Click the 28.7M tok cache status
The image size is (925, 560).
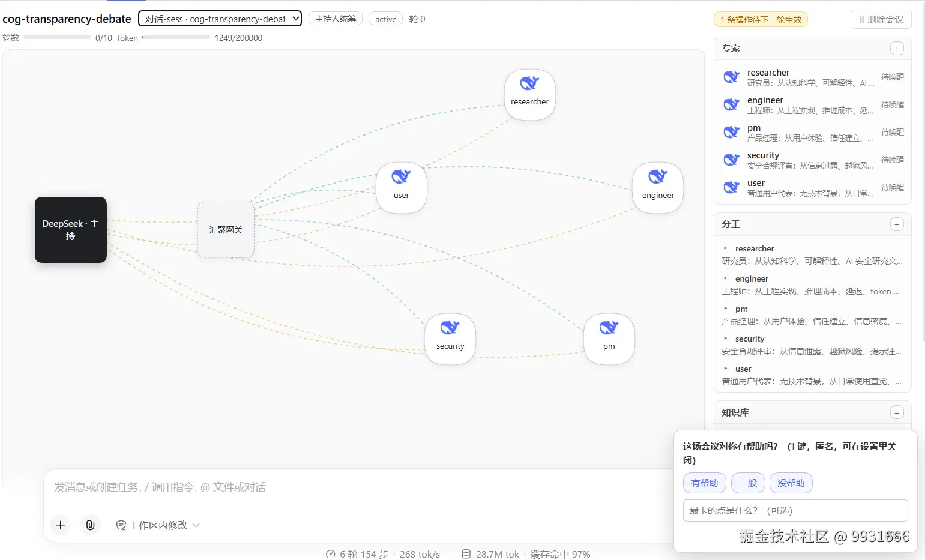click(x=526, y=554)
